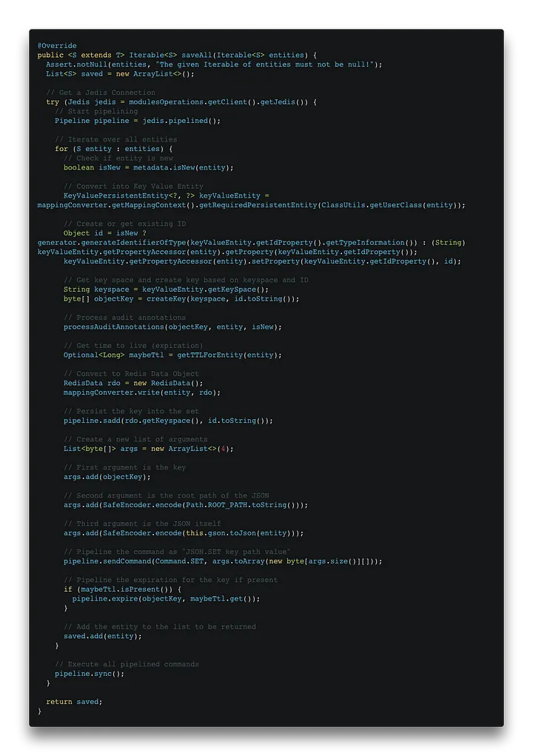Click comment '// Add the entity to the list...'
533x756 pixels.
click(x=159, y=626)
